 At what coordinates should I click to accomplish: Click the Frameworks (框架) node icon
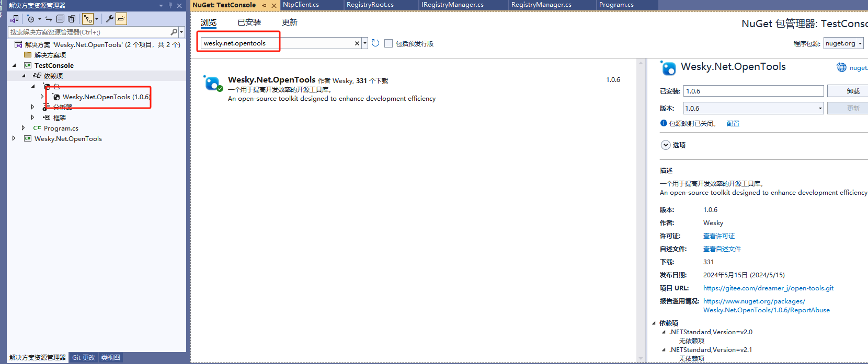[x=47, y=118]
